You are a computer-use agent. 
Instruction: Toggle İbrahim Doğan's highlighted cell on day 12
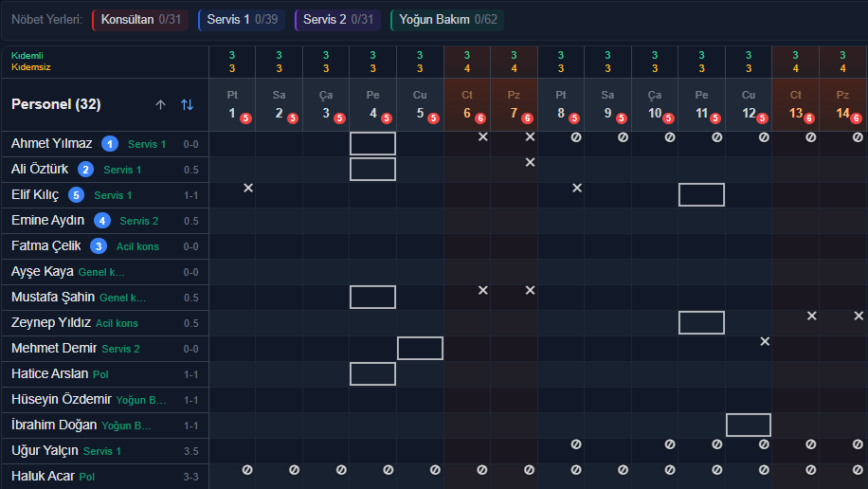click(749, 426)
